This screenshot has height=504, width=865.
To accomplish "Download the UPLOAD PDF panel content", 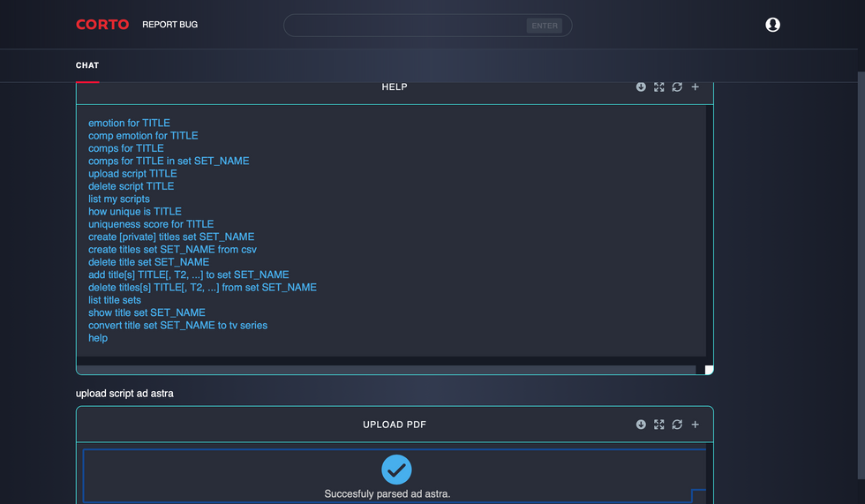I will pyautogui.click(x=641, y=424).
